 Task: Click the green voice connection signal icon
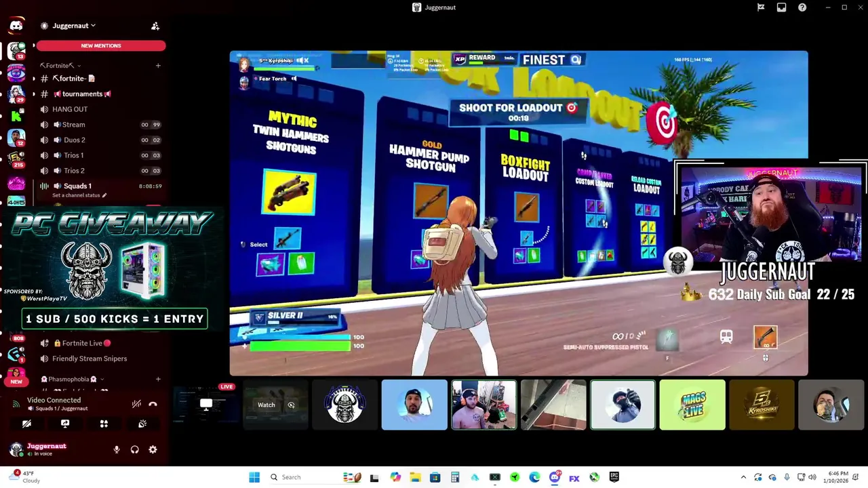pos(16,404)
